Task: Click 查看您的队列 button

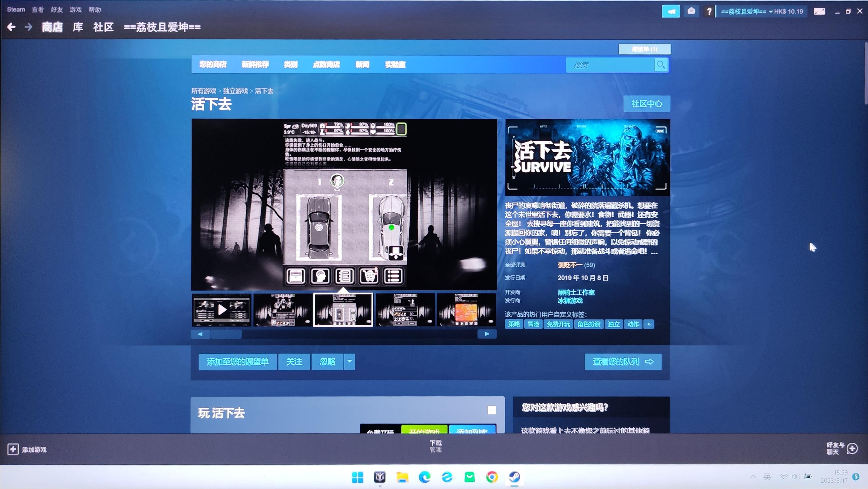Action: click(623, 361)
